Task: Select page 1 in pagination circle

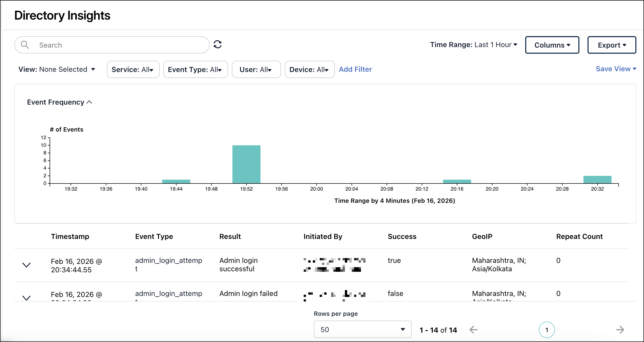Action: click(546, 330)
